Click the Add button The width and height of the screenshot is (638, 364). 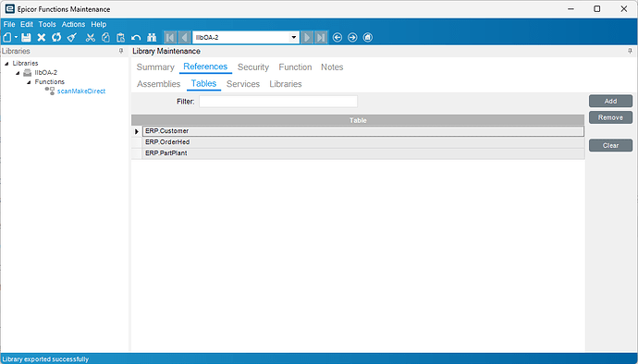click(x=611, y=101)
